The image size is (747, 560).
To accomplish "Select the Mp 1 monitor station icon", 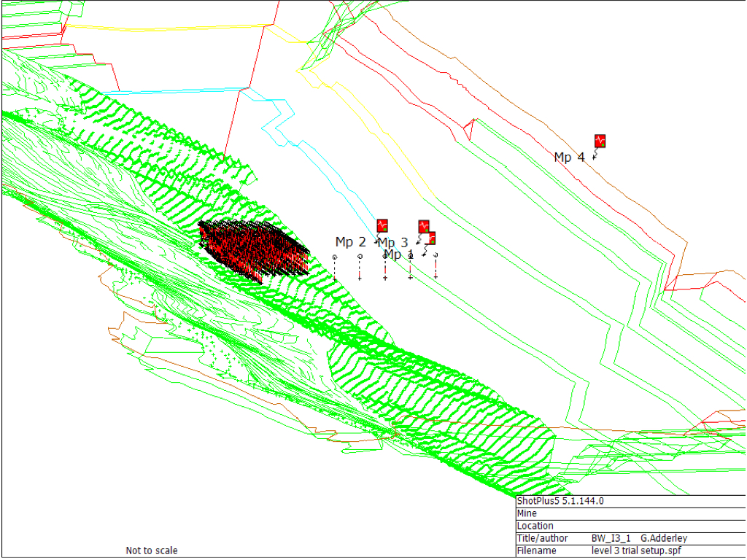I will [x=431, y=238].
